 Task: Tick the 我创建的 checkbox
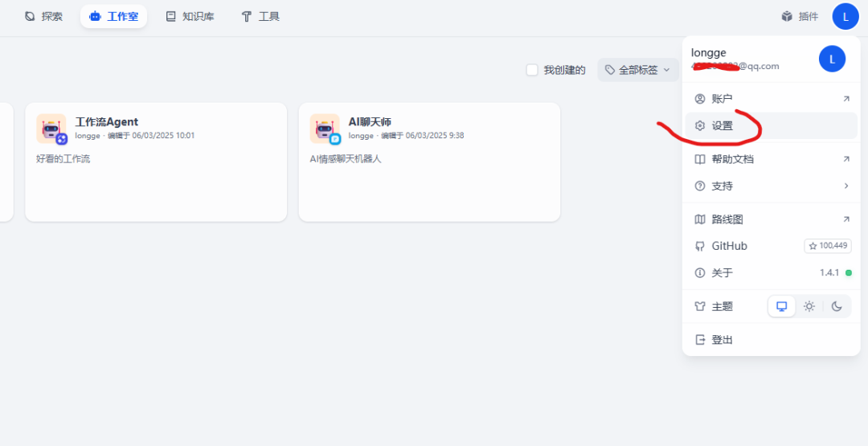pos(532,70)
